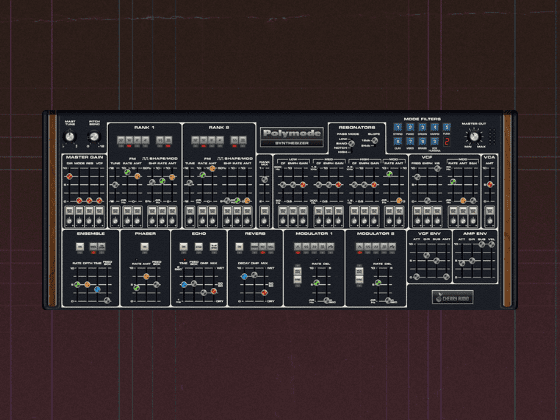Screen dimensions: 560x420
Task: Select the first Modulator 1 waveform button
Action: tap(298, 246)
